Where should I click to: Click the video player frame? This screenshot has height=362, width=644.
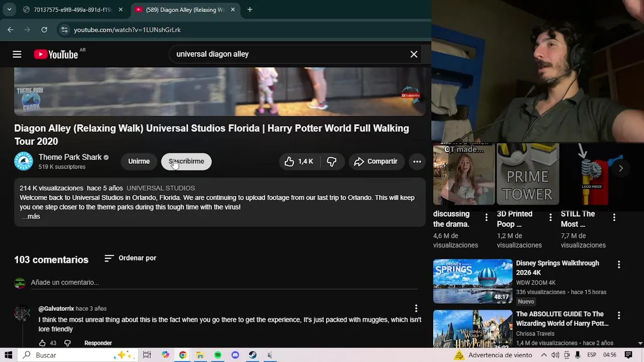(x=220, y=92)
